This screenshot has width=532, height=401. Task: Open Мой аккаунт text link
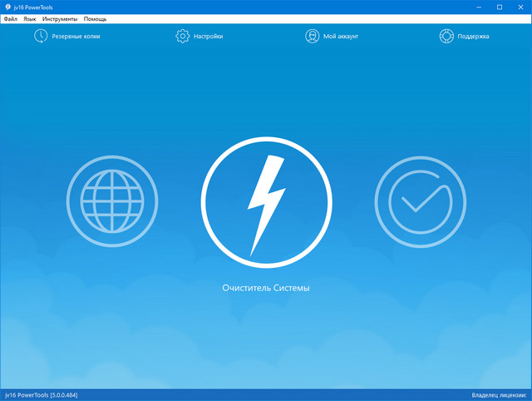pyautogui.click(x=342, y=37)
